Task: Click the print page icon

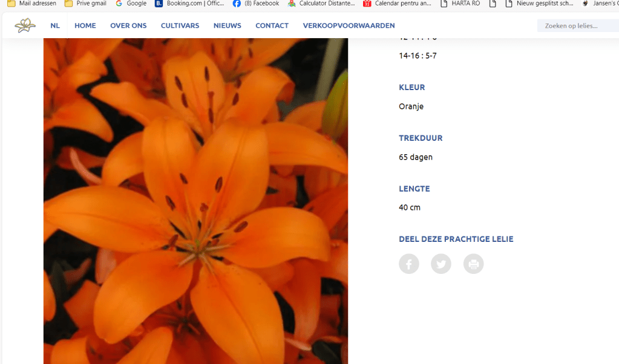Action: pos(474,264)
